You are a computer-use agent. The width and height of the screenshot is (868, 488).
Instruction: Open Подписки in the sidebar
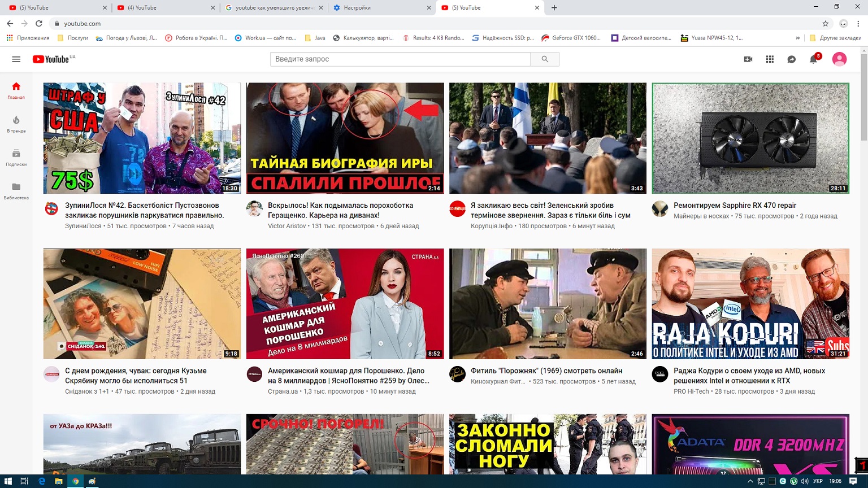16,157
